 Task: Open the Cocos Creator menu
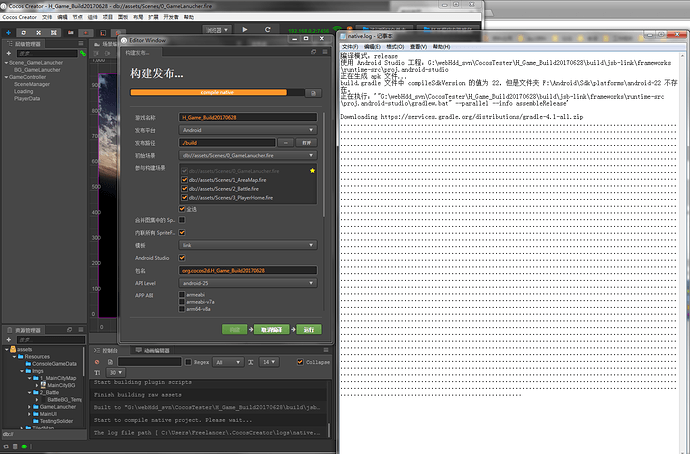click(19, 17)
